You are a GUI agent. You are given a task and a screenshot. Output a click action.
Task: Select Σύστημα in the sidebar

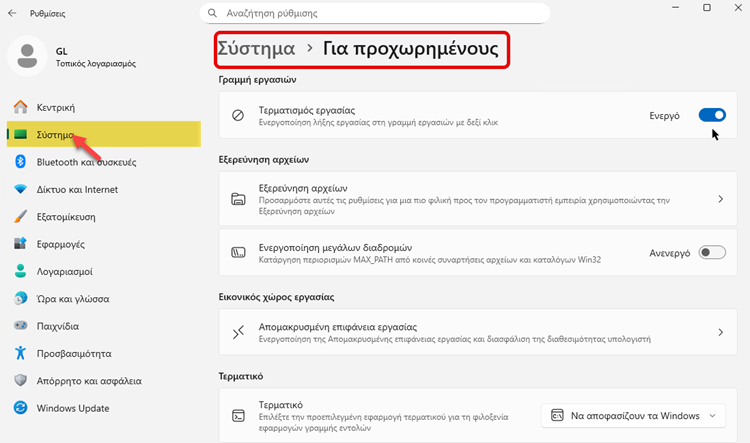pos(104,134)
